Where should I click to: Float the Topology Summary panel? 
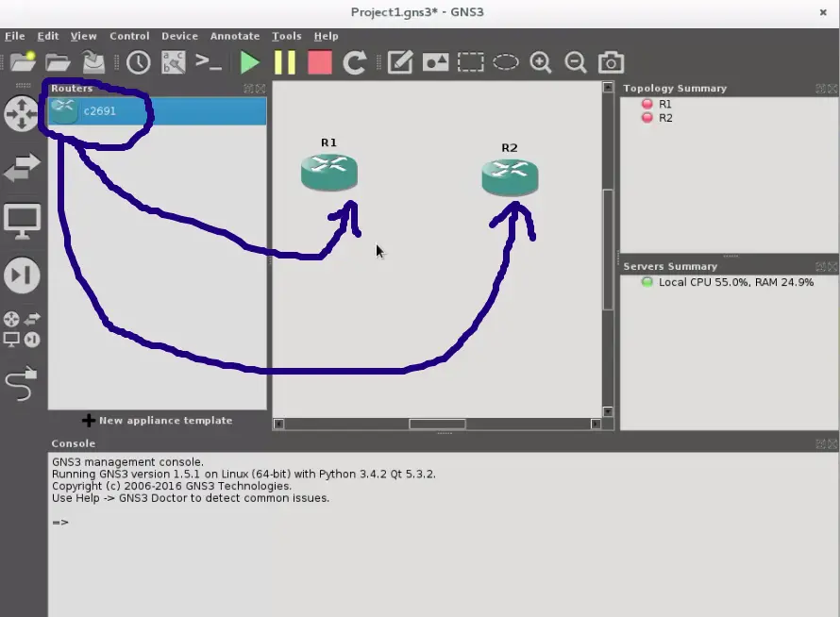[821, 89]
